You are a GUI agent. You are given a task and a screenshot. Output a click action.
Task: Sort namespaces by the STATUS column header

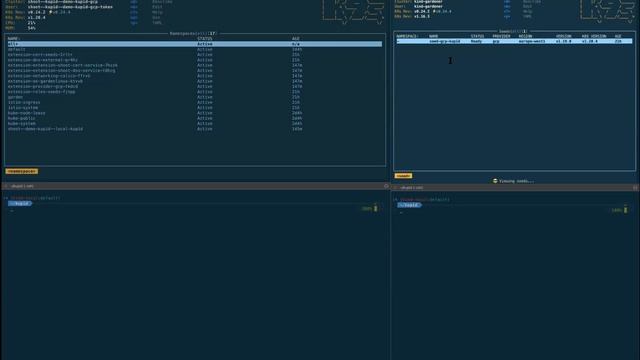pos(204,38)
